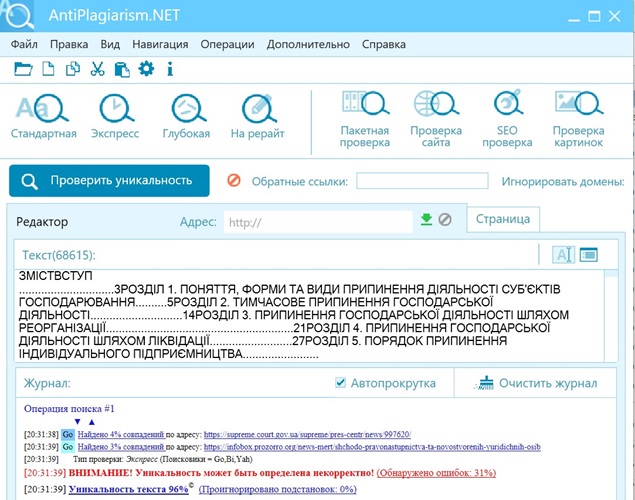Image resolution: width=635 pixels, height=500 pixels.
Task: Switch to the Редактор tab
Action: (x=42, y=222)
